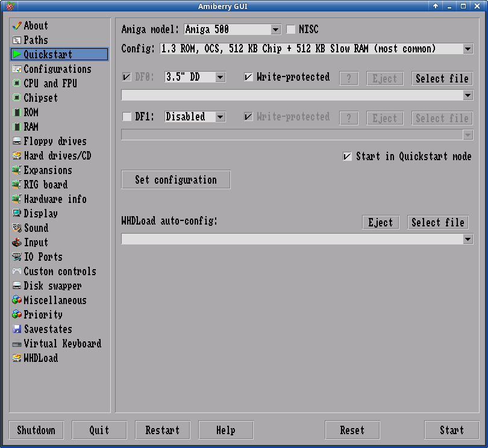The image size is (488, 448).
Task: Click the Help button
Action: point(226,430)
